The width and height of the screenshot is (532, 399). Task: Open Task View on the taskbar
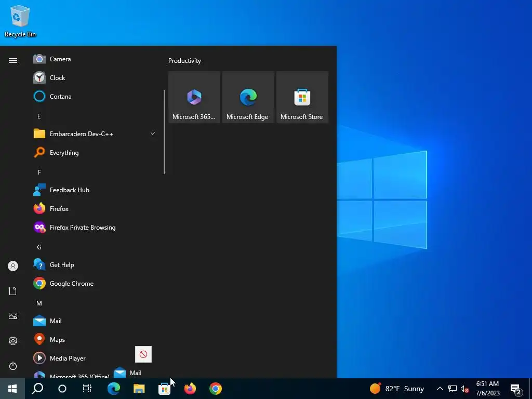pyautogui.click(x=87, y=389)
